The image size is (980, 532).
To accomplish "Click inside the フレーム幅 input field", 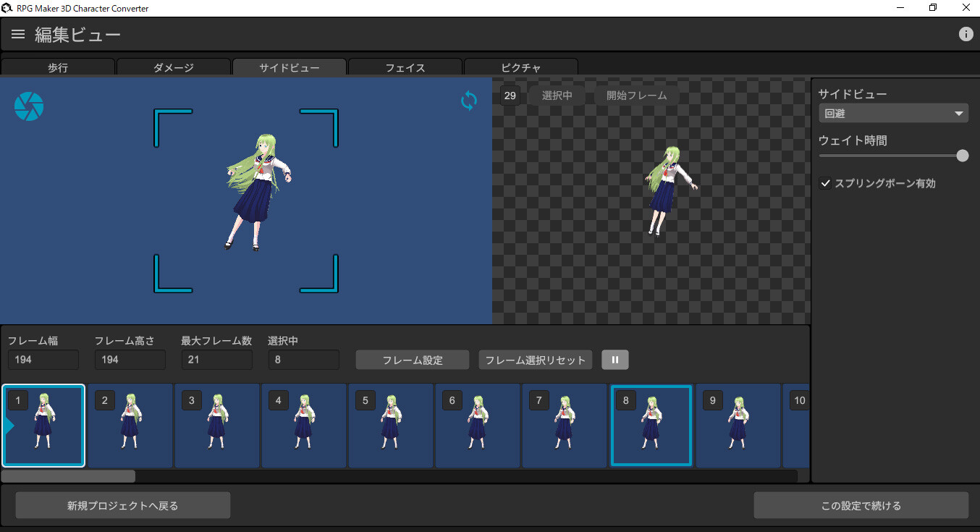I will (x=43, y=360).
